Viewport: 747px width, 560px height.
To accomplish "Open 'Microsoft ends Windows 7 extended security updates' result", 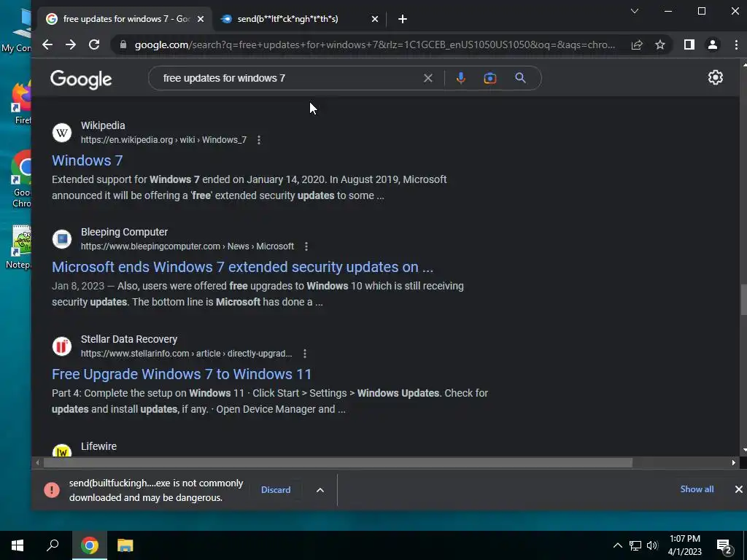I will 242,267.
